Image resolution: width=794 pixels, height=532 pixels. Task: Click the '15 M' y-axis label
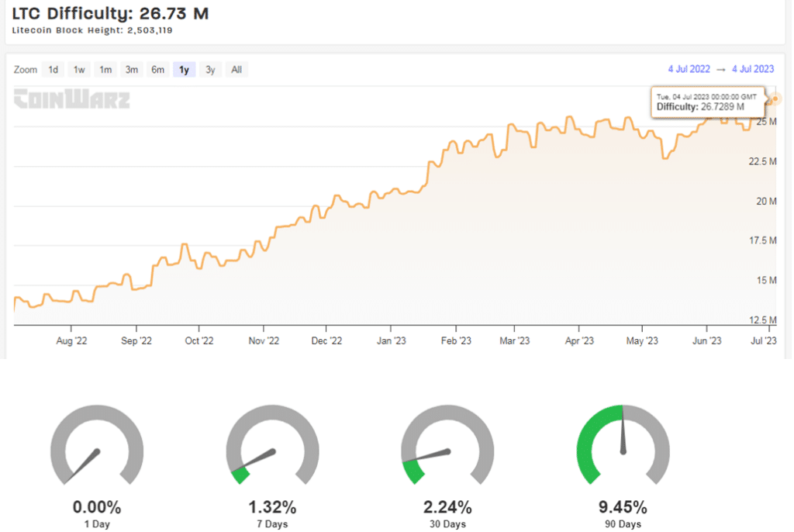(767, 281)
